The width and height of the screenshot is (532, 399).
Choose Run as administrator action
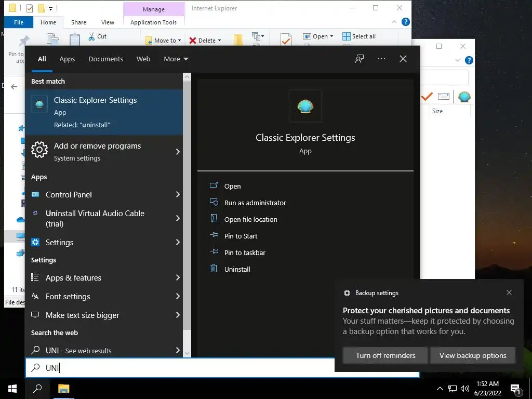[x=255, y=203]
